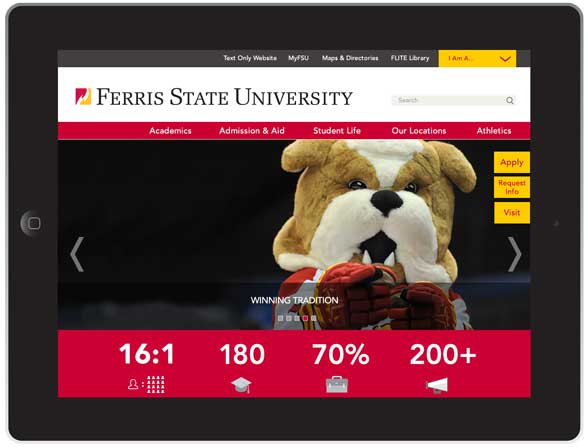
Task: Click the graduation cap icon under 180
Action: [241, 385]
